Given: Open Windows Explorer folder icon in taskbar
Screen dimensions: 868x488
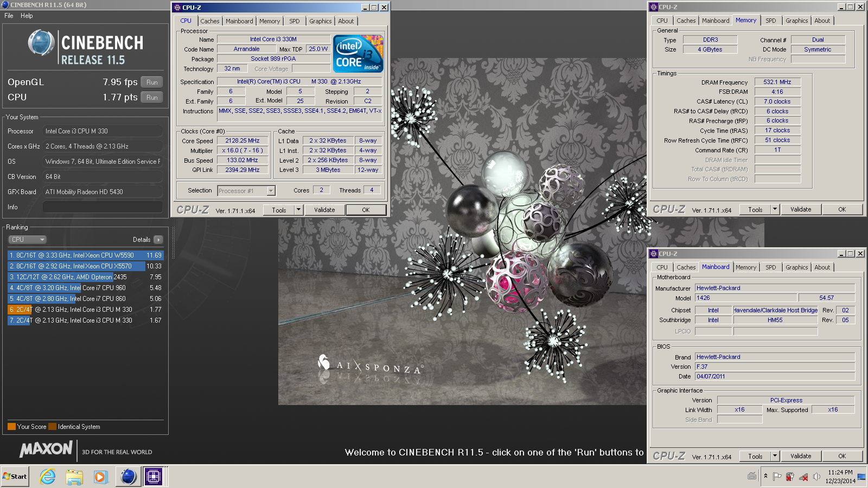Looking at the screenshot, I should point(74,477).
